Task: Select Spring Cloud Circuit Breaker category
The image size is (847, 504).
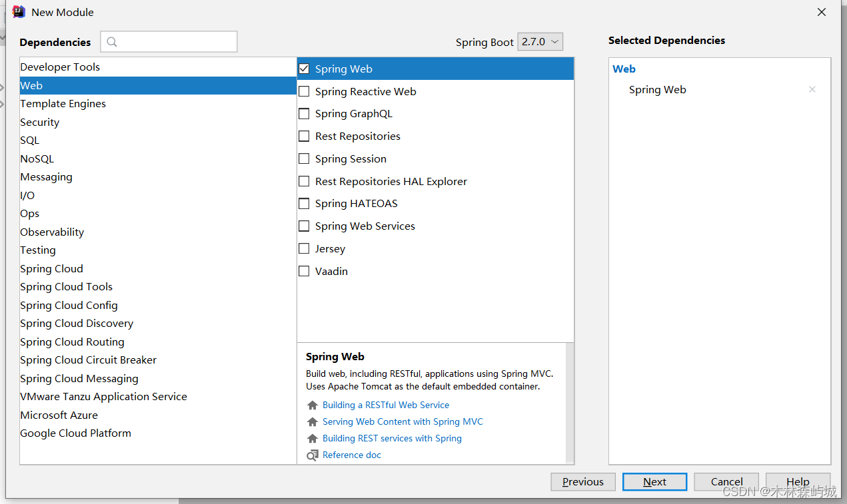Action: point(158,360)
